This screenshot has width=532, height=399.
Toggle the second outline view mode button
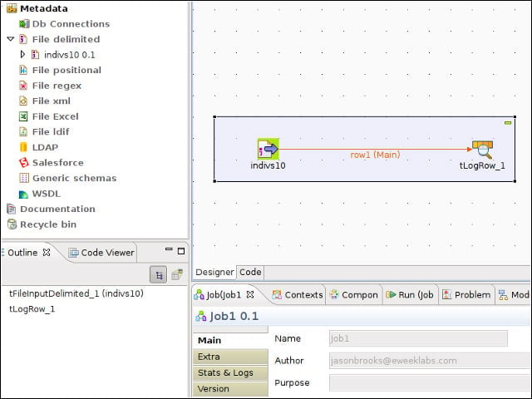point(177,274)
